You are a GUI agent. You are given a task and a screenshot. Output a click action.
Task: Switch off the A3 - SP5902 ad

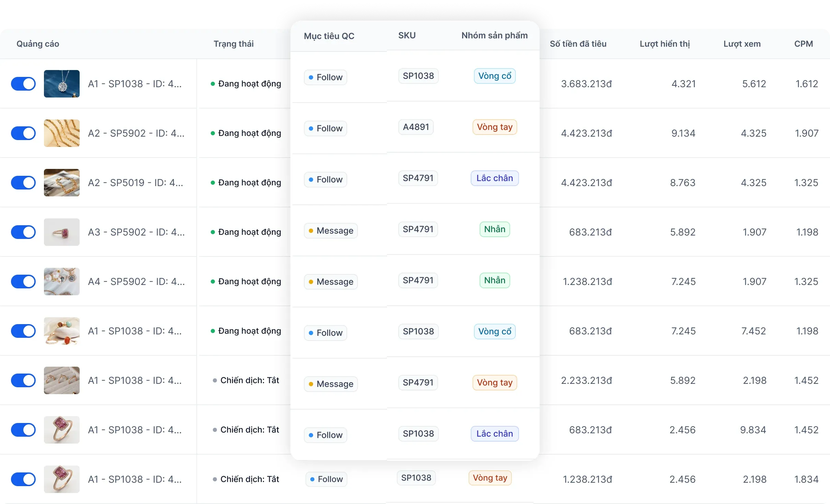tap(23, 232)
